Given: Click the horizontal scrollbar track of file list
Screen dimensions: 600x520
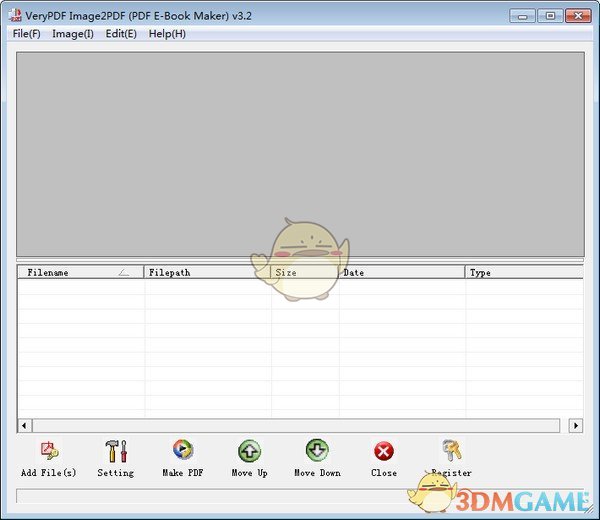Looking at the screenshot, I should tap(296, 425).
